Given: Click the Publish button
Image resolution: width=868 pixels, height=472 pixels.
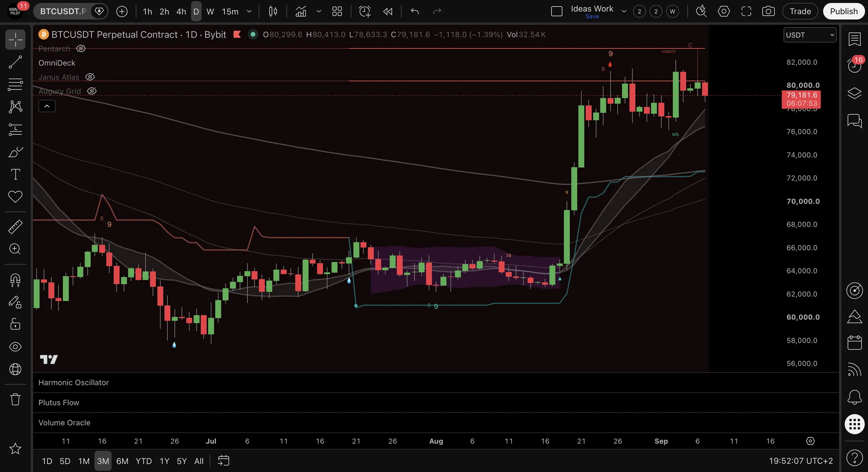Looking at the screenshot, I should [844, 12].
